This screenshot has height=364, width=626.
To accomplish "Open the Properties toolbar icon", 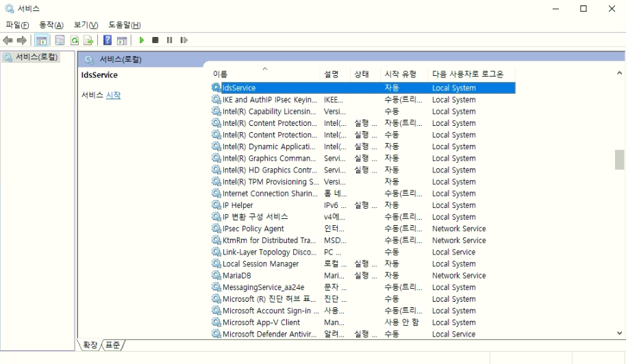I will [x=60, y=40].
